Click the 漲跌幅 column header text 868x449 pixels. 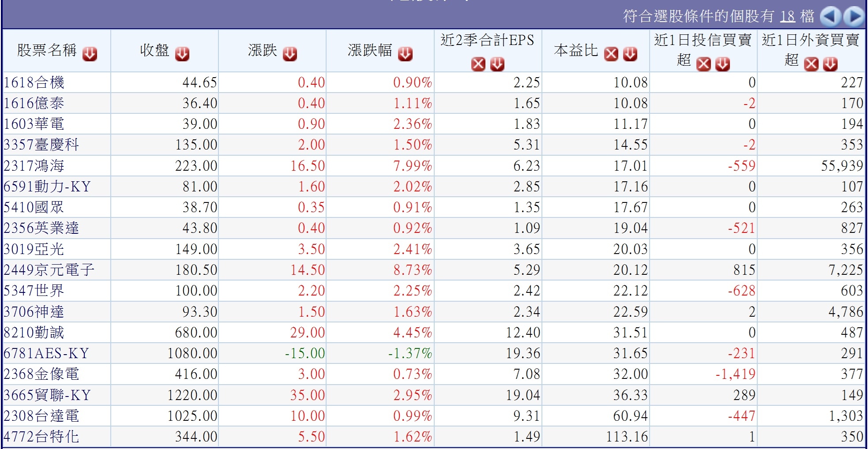[x=370, y=50]
